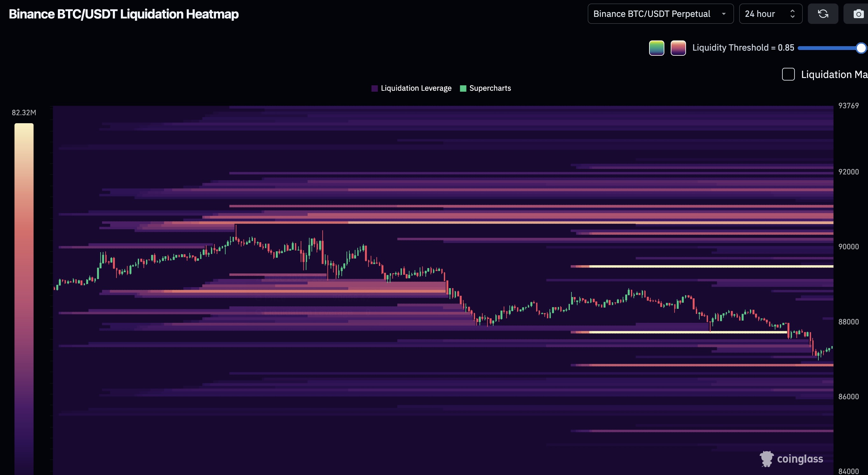Click the refresh data icon

click(x=823, y=14)
